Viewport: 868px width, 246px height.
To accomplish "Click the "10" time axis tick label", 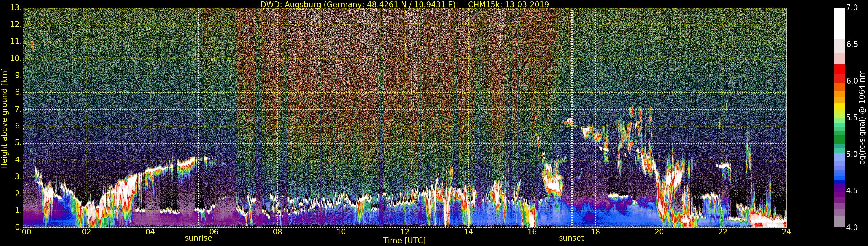I will [x=341, y=232].
